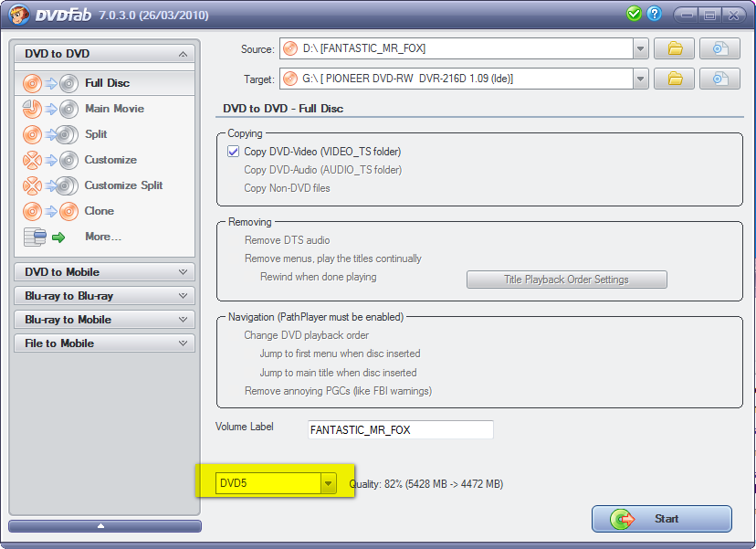Viewport: 756px width, 549px height.
Task: Collapse sidebar using bottom arrow bar
Action: pyautogui.click(x=105, y=526)
